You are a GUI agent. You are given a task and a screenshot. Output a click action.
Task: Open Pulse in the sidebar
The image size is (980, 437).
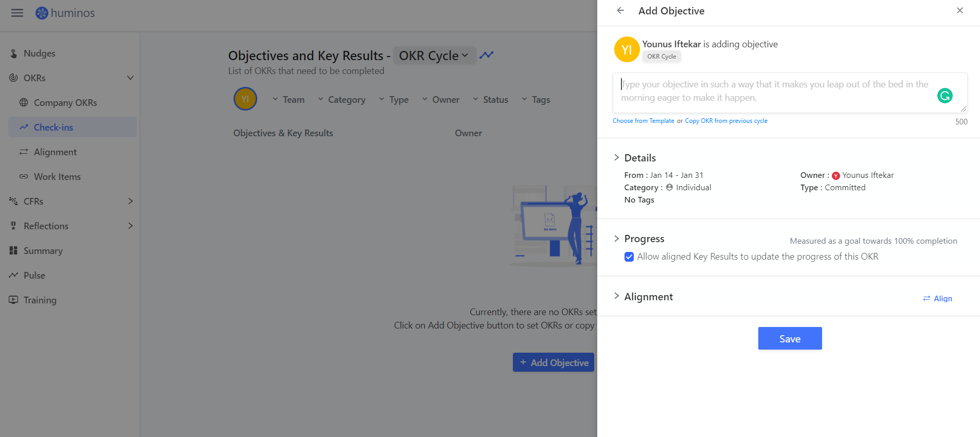(x=34, y=276)
